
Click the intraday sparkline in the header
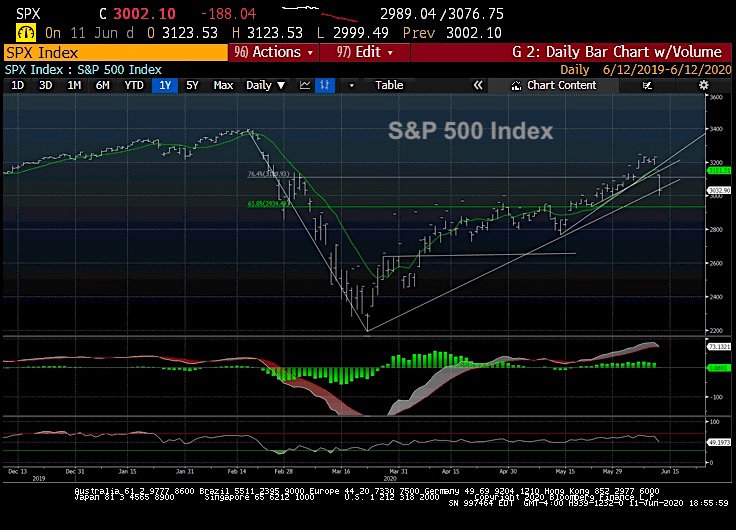pos(320,14)
